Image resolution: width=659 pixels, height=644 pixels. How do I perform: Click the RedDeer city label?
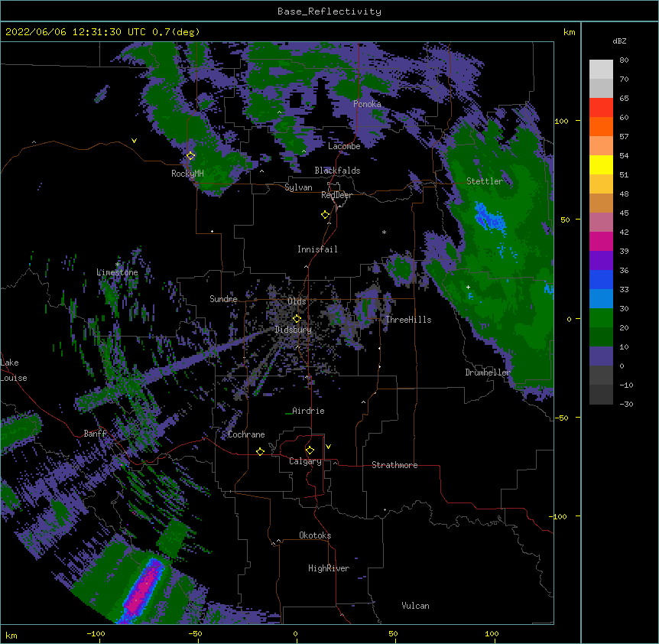(336, 195)
